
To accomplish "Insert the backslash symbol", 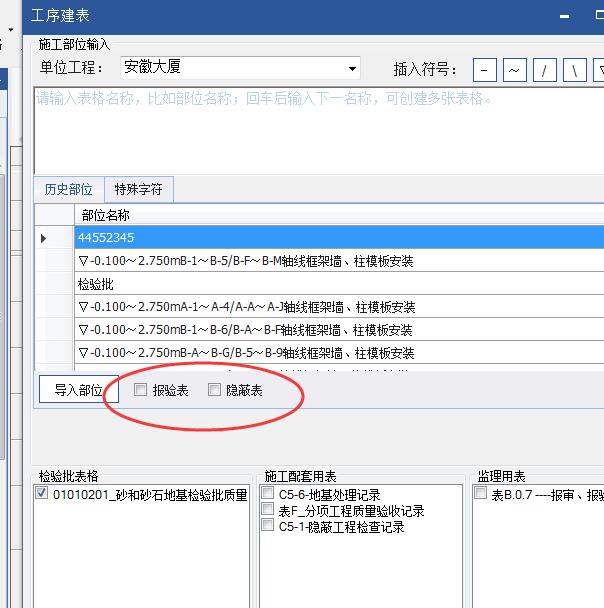I will coord(574,69).
